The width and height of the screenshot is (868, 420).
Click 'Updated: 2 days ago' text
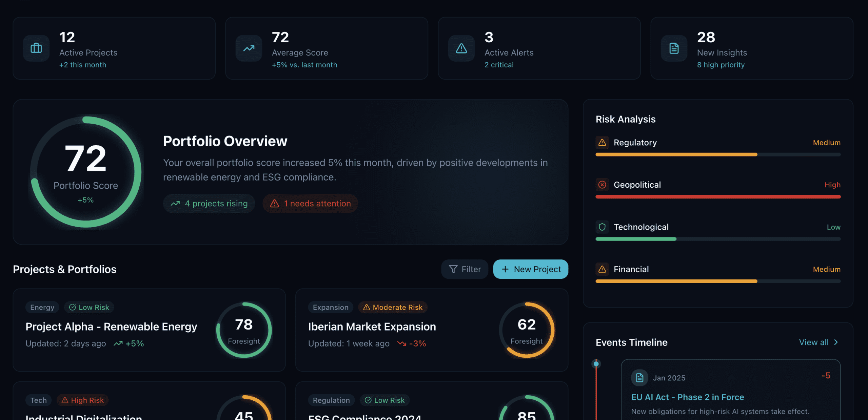[66, 344]
